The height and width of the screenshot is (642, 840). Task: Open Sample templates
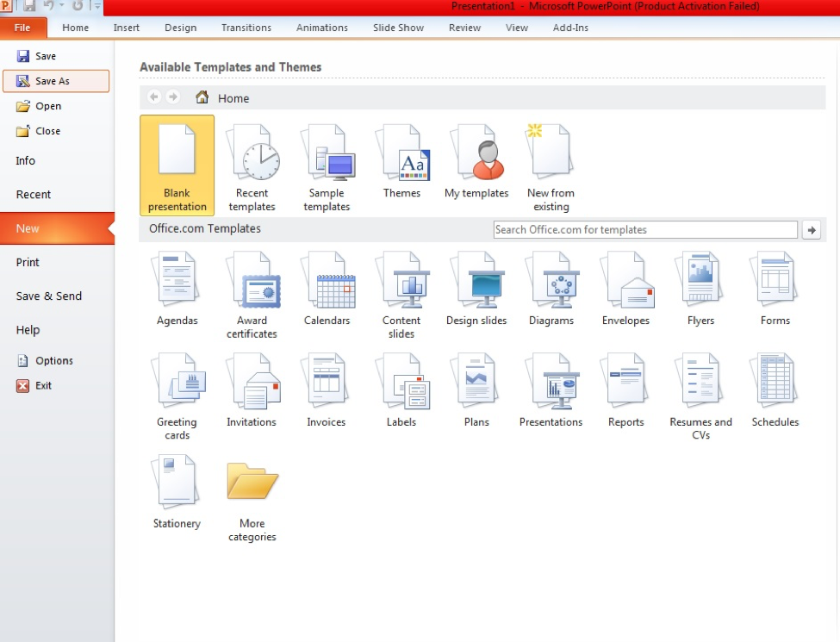click(x=327, y=164)
